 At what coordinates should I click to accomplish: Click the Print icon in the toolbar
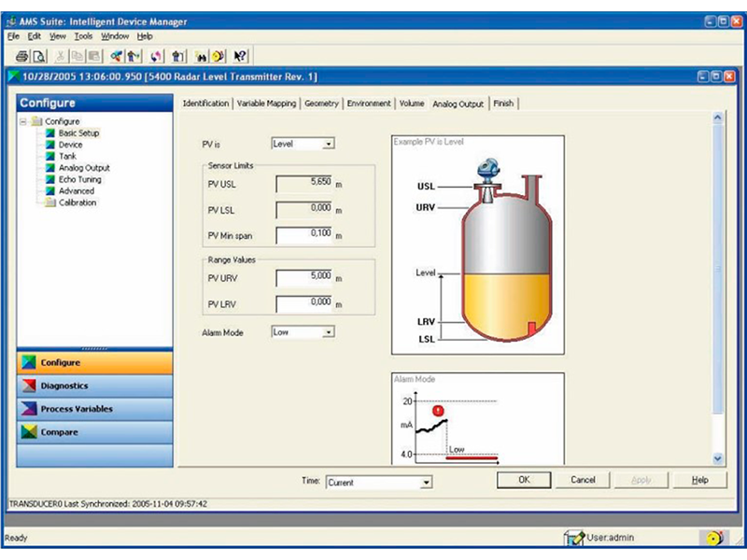coord(21,57)
